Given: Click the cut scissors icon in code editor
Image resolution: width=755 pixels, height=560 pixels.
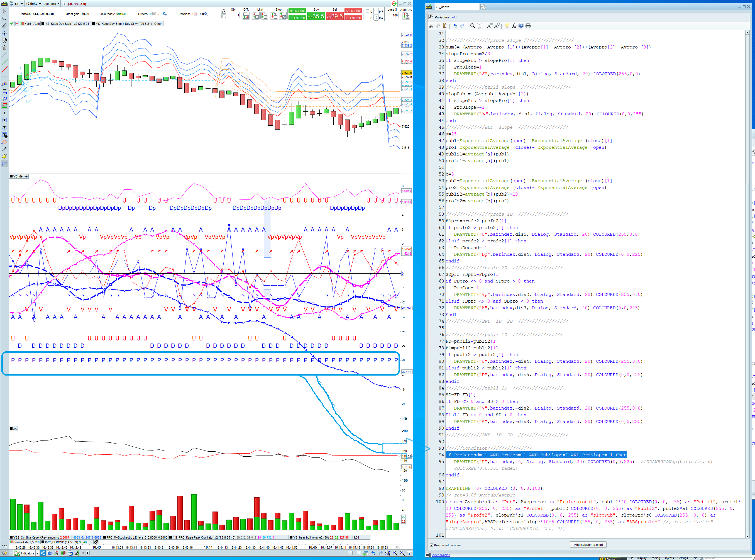Looking at the screenshot, I should tap(431, 26).
